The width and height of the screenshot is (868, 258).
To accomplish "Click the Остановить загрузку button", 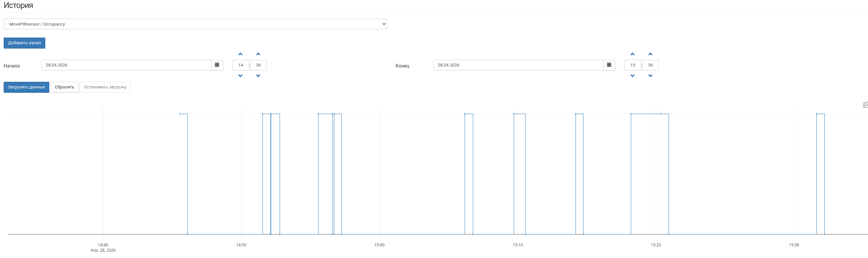I will point(105,87).
